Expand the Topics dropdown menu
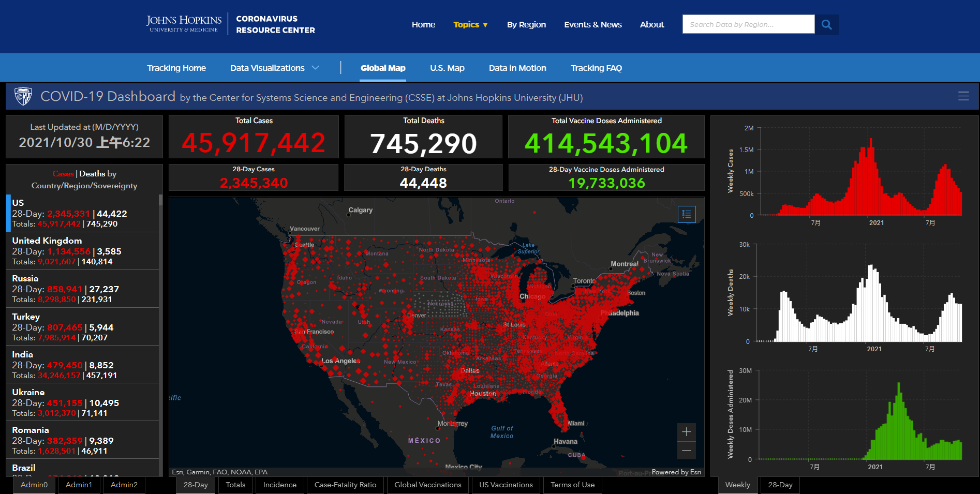 click(470, 24)
